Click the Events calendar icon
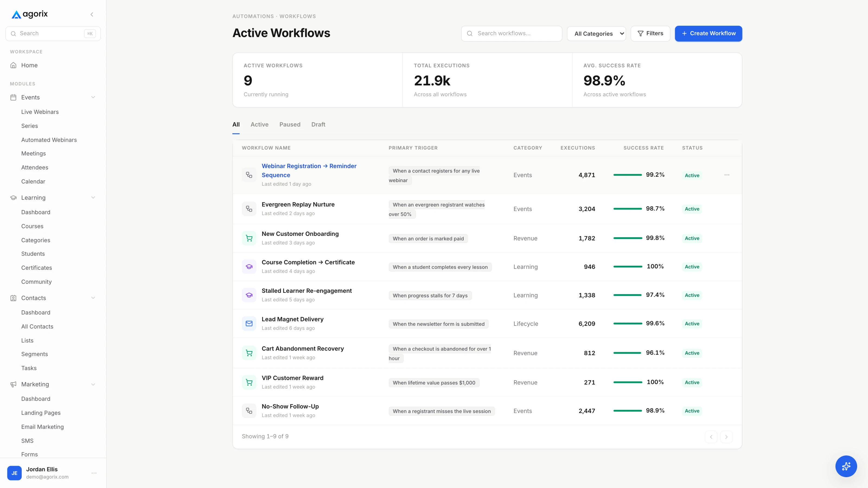868x488 pixels. point(14,97)
